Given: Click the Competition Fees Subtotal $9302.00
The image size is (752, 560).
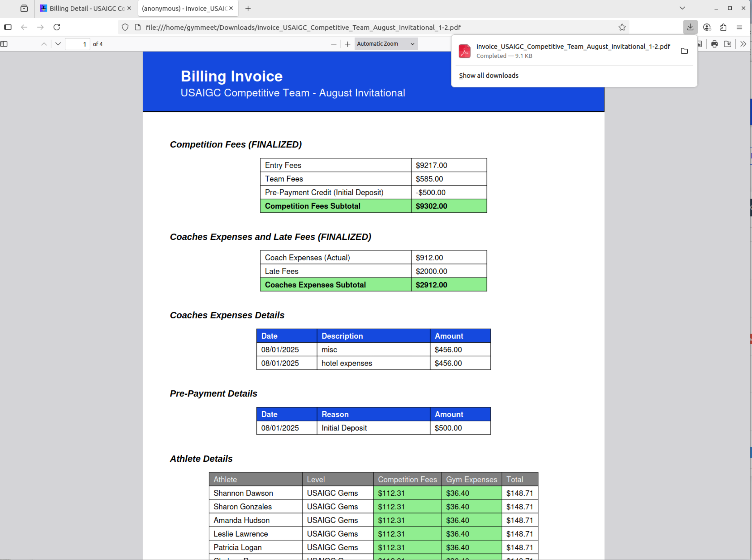Looking at the screenshot, I should (x=449, y=206).
